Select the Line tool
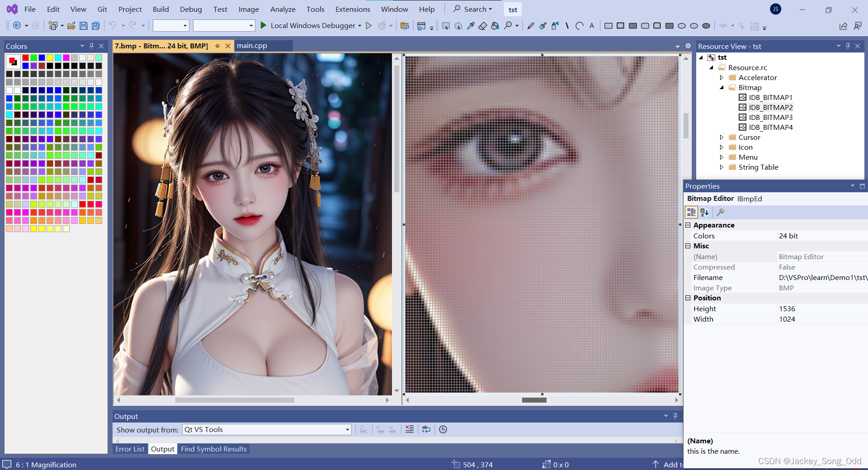This screenshot has width=868, height=470. pyautogui.click(x=567, y=26)
